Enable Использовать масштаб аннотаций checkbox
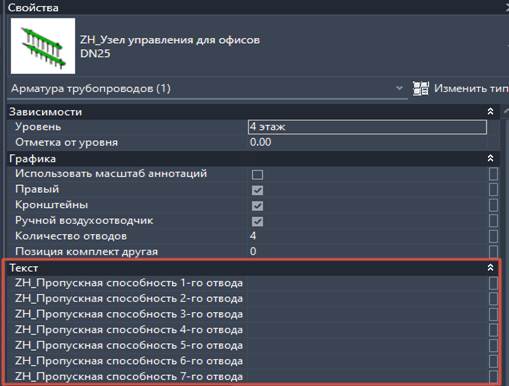 [x=257, y=175]
